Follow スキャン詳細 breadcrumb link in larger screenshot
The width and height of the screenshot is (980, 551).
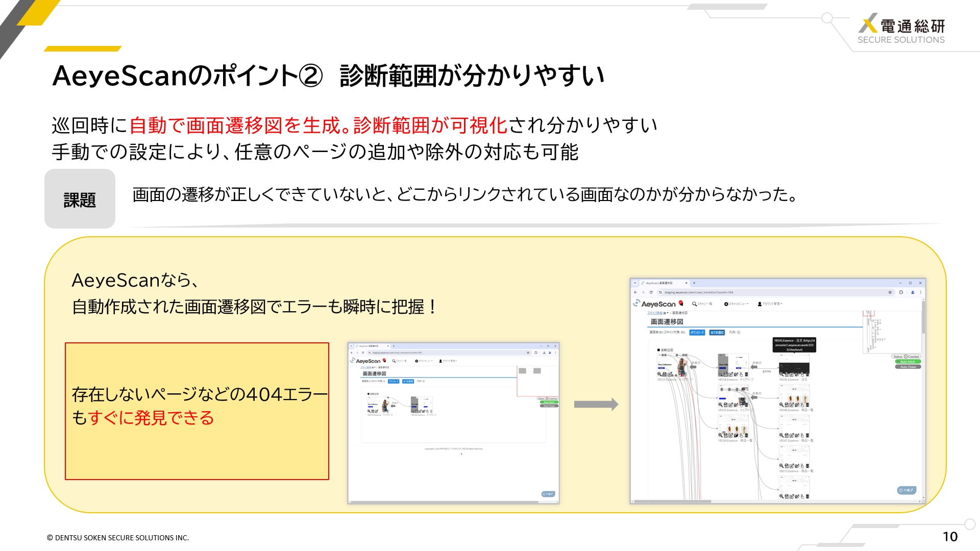[655, 313]
